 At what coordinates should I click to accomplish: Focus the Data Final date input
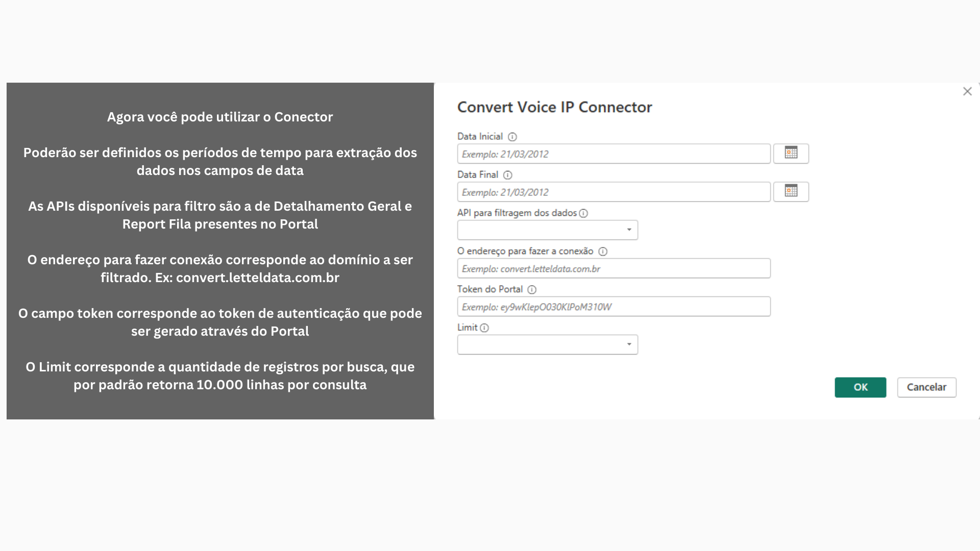[614, 192]
